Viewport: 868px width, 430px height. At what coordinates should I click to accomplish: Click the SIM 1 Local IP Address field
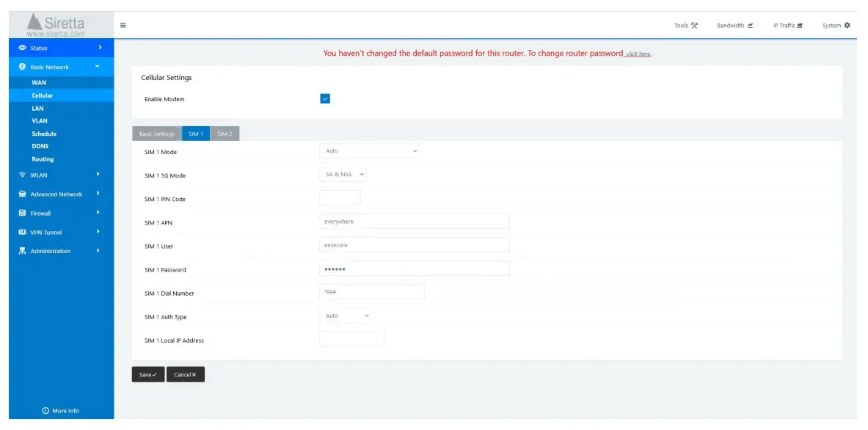click(x=352, y=339)
